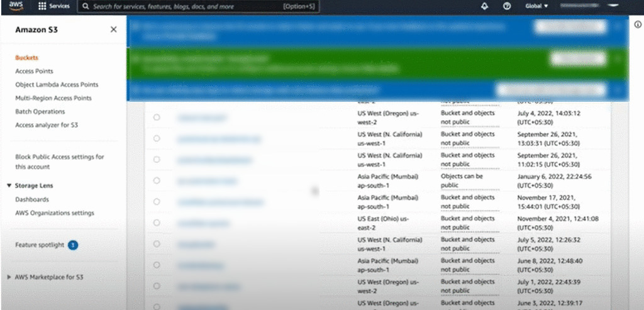Image resolution: width=644 pixels, height=310 pixels.
Task: Click 'US West (N. California)' cell in July 5 row
Action: coord(390,245)
